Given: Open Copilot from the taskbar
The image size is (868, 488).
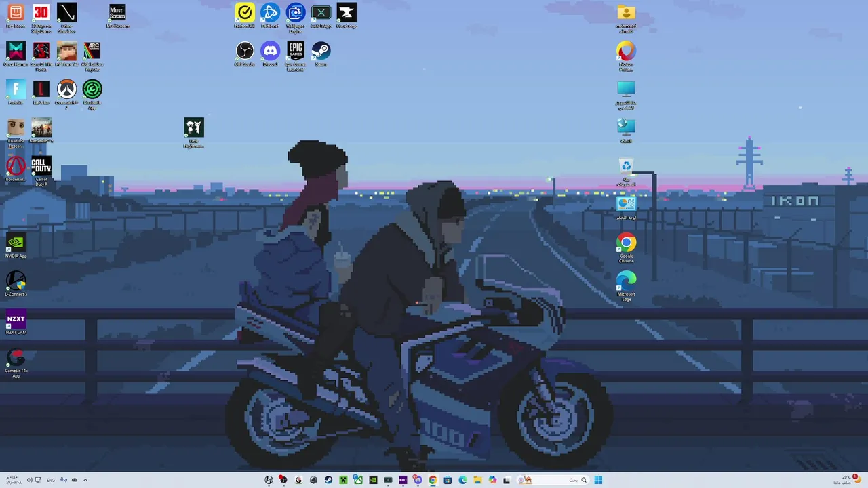Looking at the screenshot, I should pos(492,480).
